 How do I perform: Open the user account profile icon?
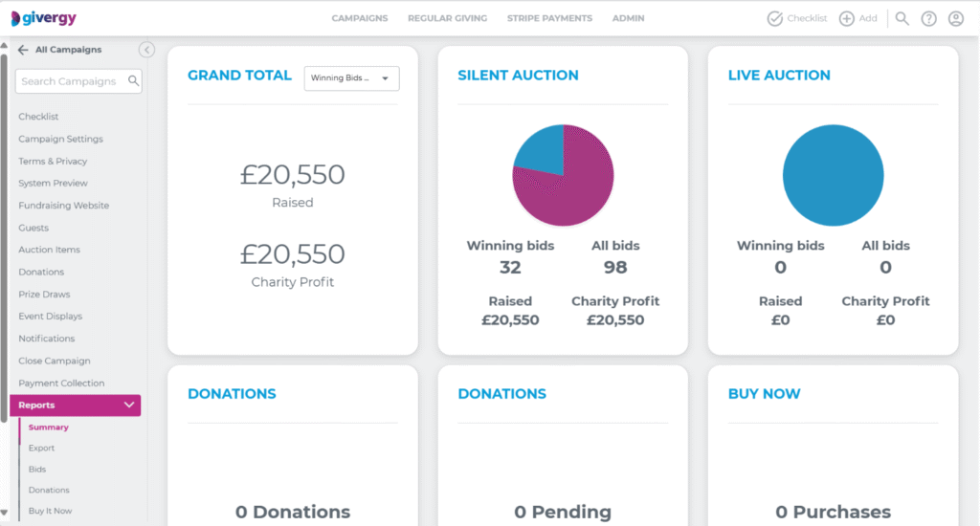(955, 18)
